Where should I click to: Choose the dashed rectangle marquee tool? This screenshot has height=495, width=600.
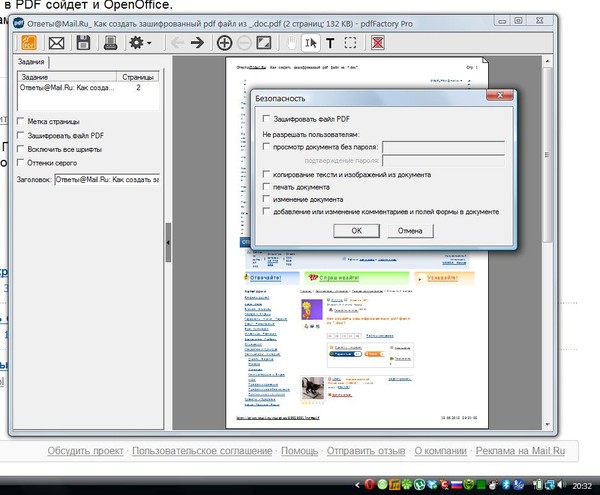pyautogui.click(x=350, y=43)
